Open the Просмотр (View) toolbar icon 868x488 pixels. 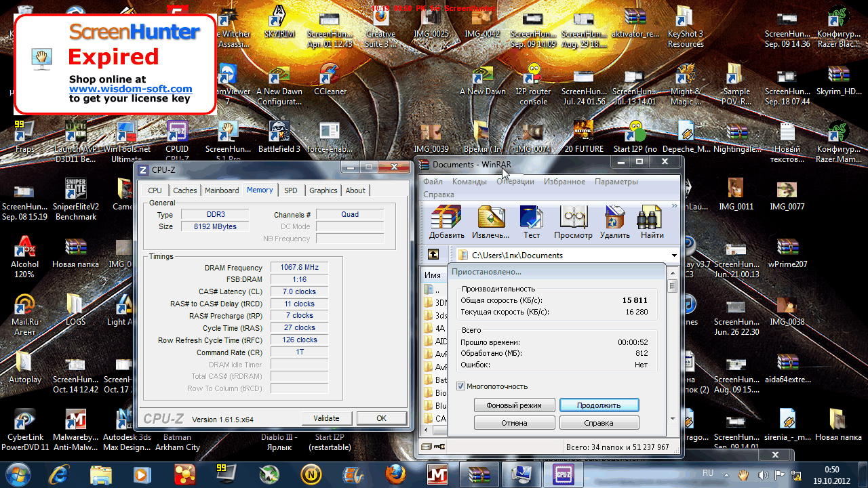click(x=573, y=218)
